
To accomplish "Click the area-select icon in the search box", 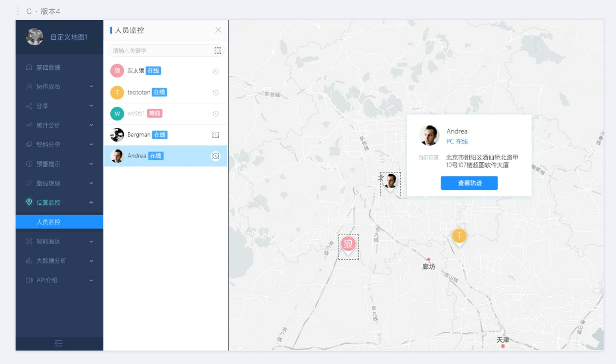I will pyautogui.click(x=217, y=51).
